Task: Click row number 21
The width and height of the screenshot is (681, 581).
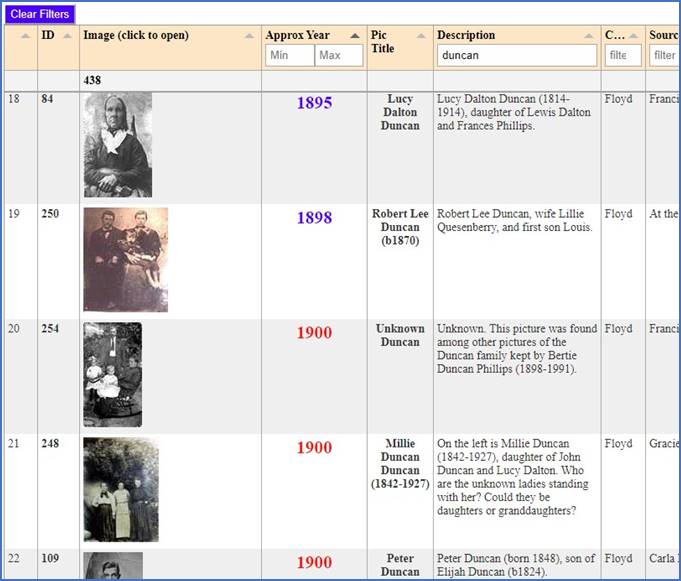Action: pos(14,443)
